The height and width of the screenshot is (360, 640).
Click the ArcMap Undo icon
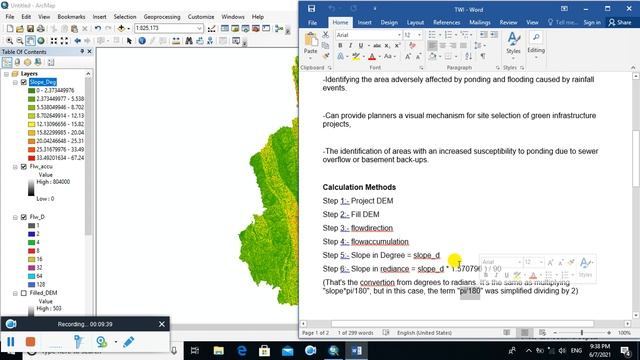tap(98, 29)
